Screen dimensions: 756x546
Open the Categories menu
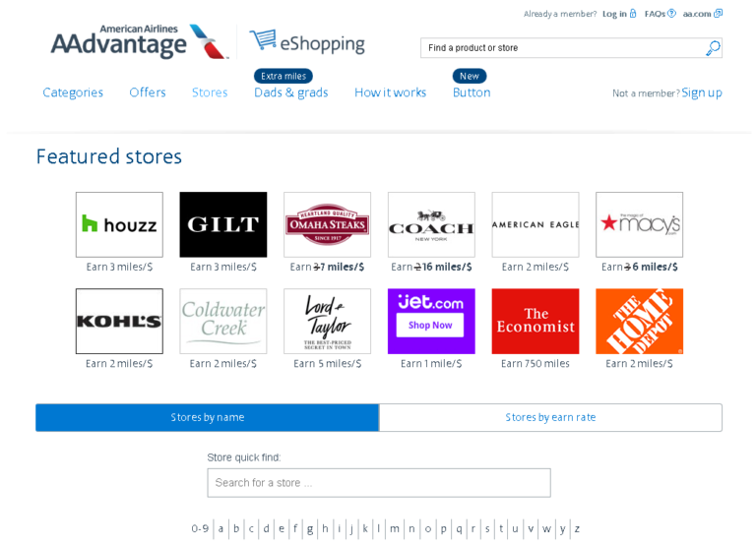coord(73,92)
